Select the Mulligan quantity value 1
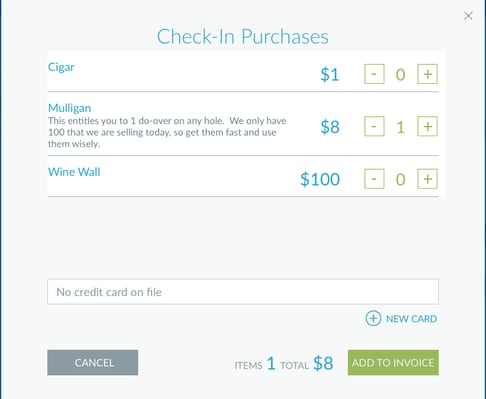 tap(401, 127)
